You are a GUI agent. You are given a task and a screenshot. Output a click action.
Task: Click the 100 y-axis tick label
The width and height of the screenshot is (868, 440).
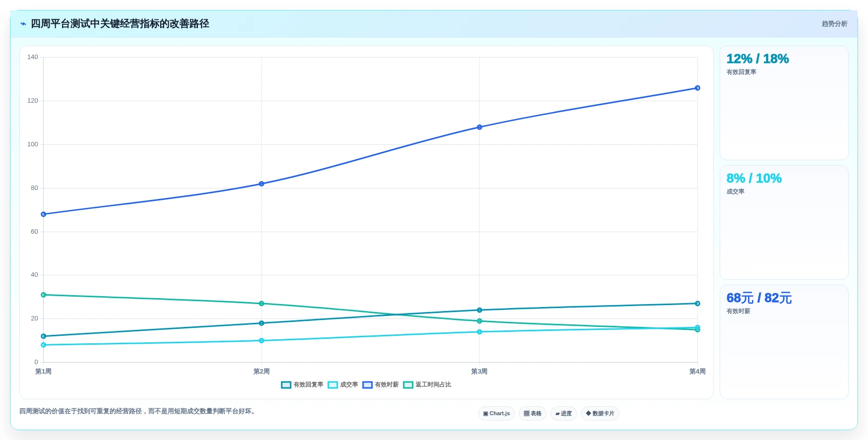(x=33, y=144)
